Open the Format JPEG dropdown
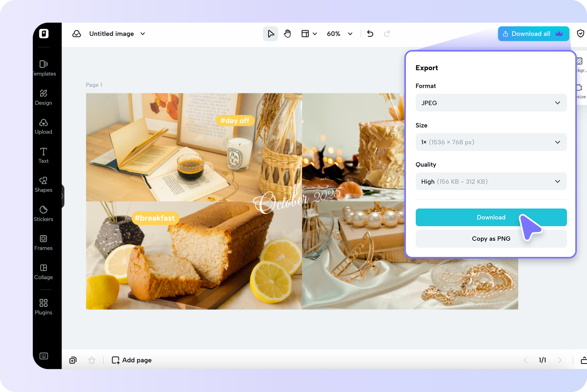587x392 pixels. coord(491,103)
